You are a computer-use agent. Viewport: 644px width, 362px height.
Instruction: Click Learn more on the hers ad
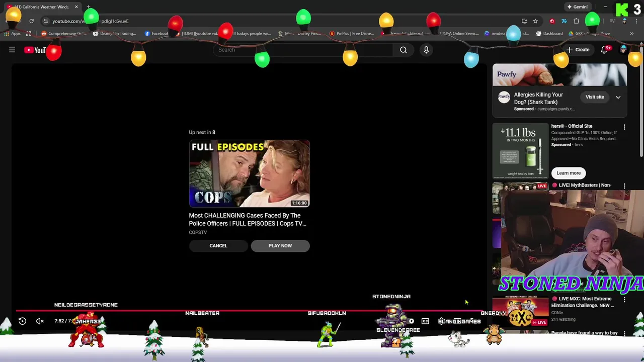coord(569,173)
